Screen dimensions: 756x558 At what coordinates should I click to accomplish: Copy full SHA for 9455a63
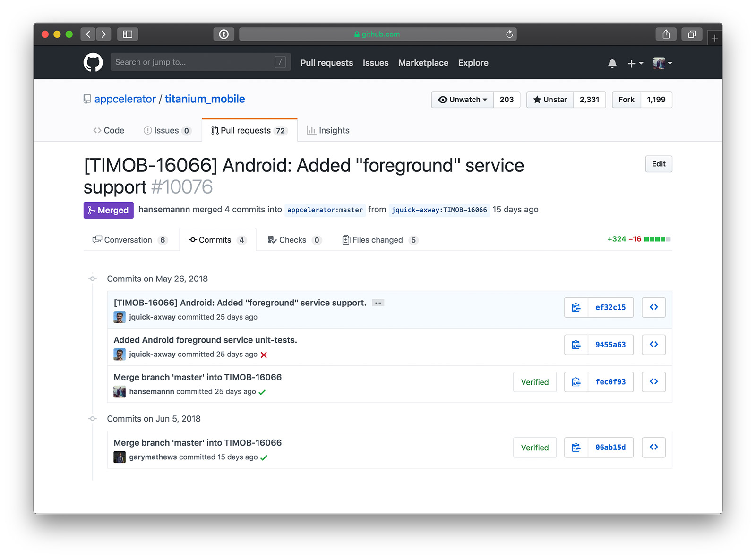[576, 345]
